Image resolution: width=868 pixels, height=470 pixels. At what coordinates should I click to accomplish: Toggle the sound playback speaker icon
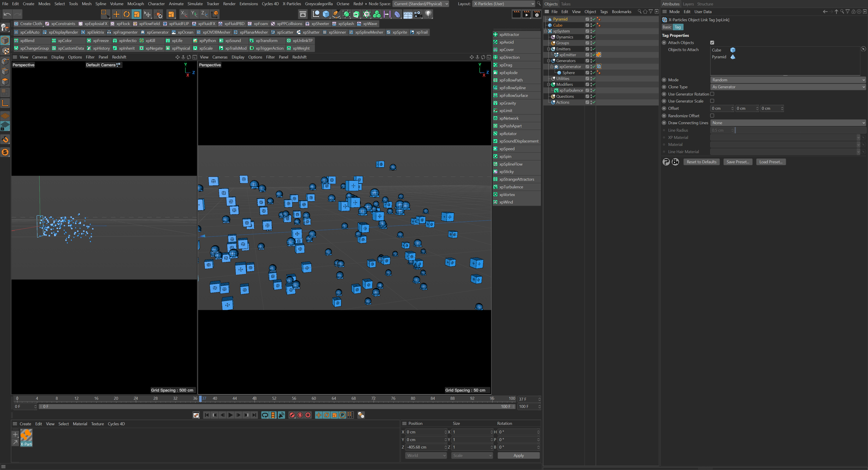coord(281,415)
